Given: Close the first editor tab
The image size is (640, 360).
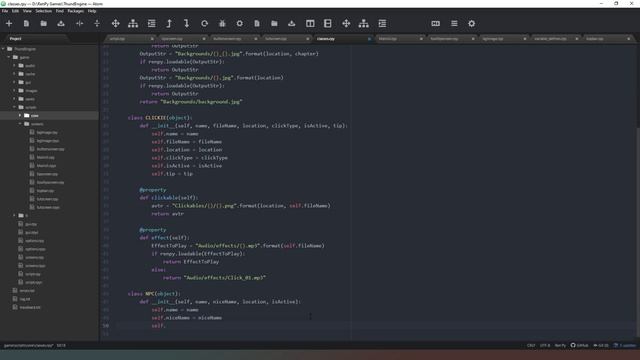Looking at the screenshot, I should click(152, 39).
